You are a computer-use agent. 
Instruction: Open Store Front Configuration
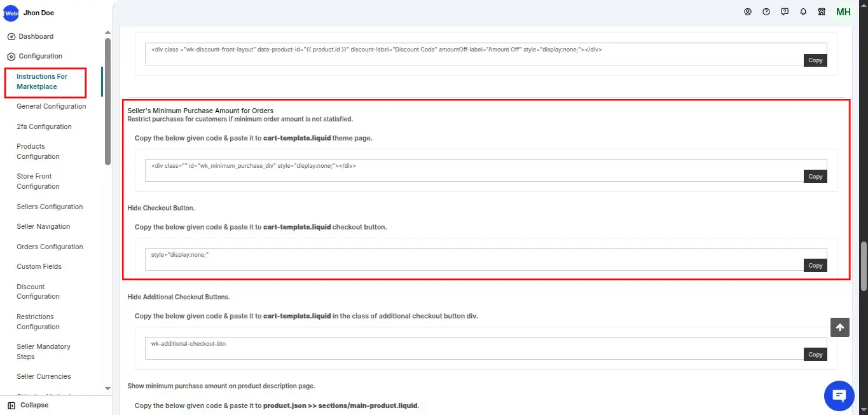click(x=38, y=181)
